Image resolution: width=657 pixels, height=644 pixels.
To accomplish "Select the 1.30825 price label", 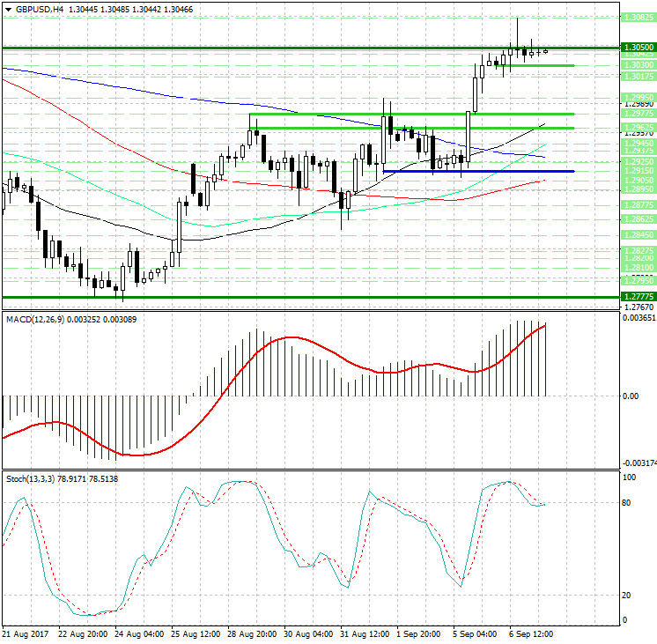I will pos(637,17).
